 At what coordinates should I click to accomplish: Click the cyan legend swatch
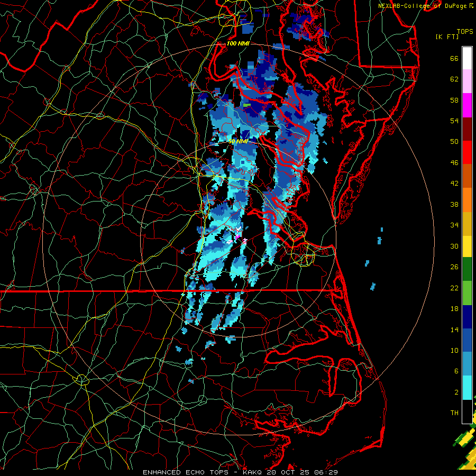click(x=467, y=388)
